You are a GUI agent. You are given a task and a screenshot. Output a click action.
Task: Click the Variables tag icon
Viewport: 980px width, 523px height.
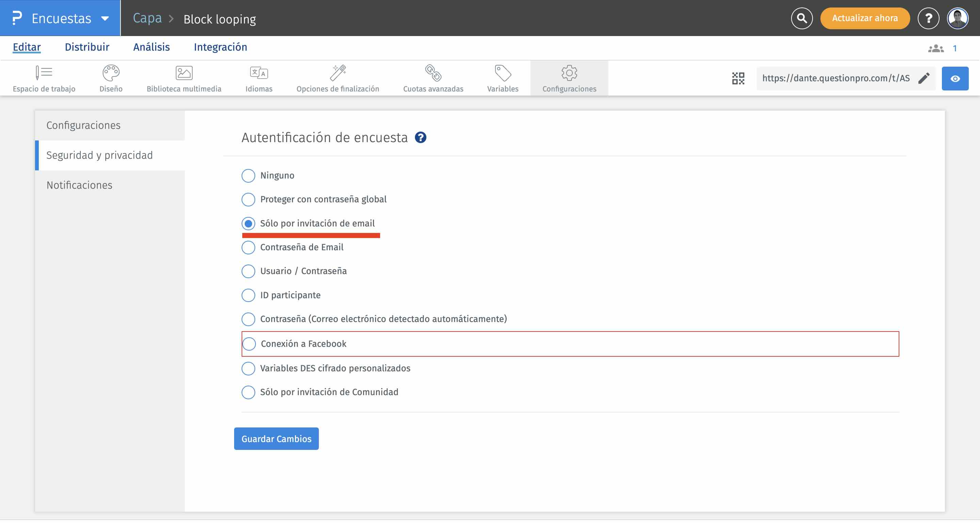coord(503,73)
